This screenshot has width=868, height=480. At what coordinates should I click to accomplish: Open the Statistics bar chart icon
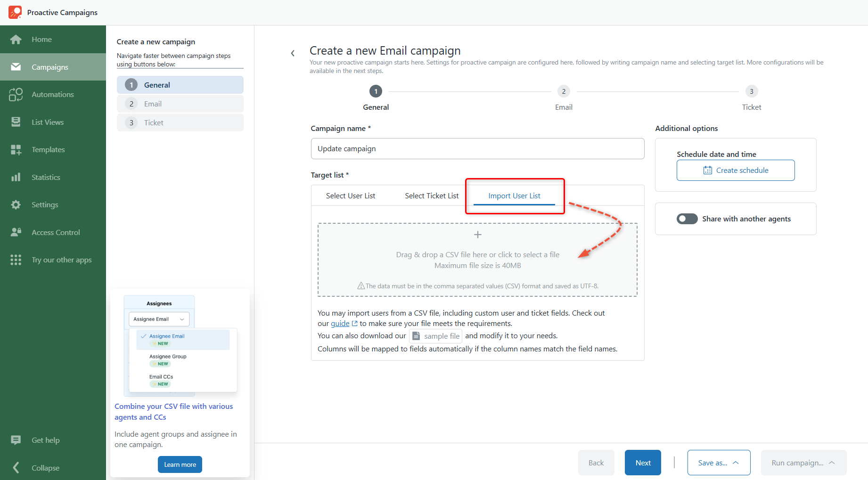pos(16,177)
